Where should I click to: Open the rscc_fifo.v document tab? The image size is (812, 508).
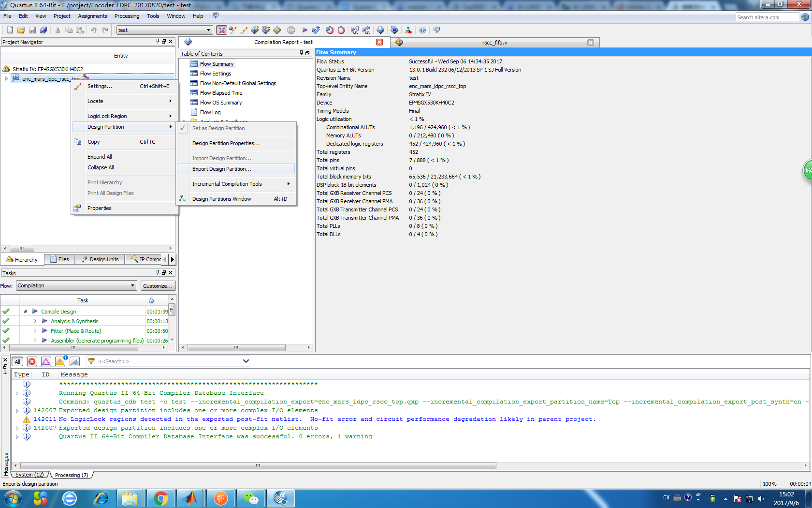(494, 43)
